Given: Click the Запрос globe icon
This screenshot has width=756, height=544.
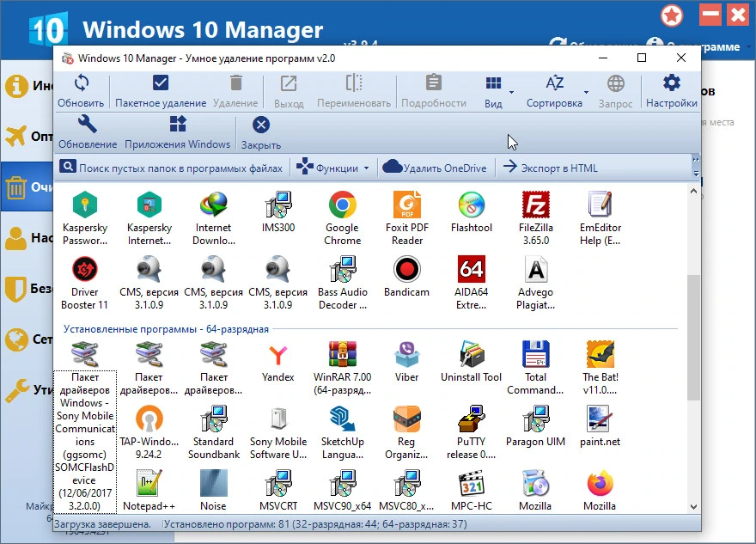Looking at the screenshot, I should 615,91.
